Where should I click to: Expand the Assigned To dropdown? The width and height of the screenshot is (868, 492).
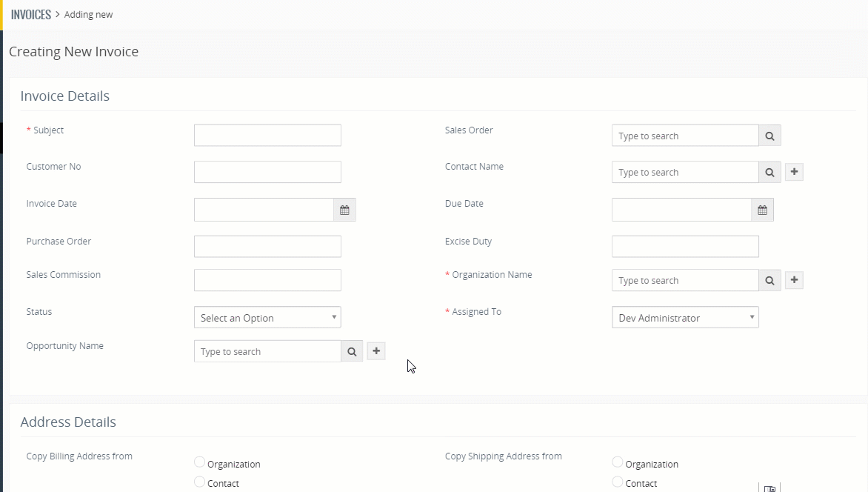pyautogui.click(x=685, y=317)
